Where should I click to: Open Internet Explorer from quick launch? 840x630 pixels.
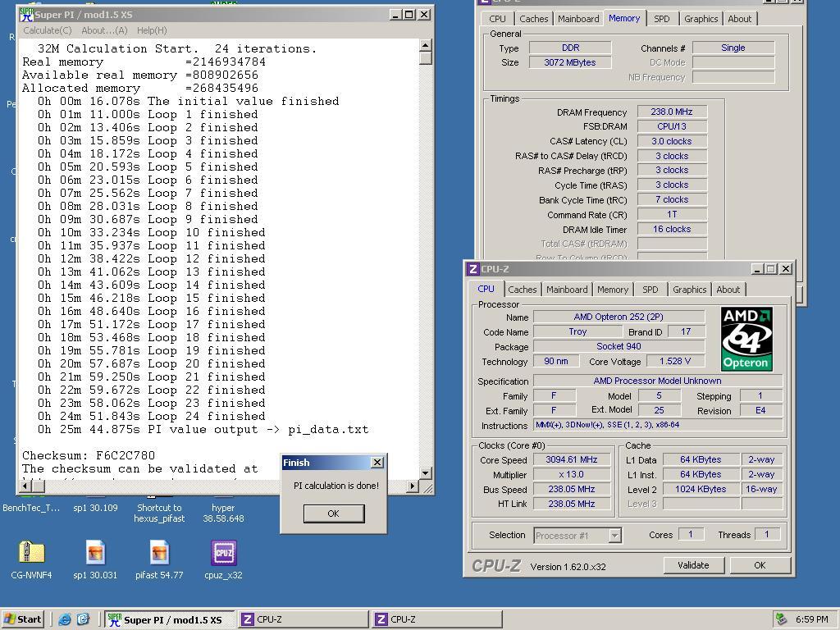pyautogui.click(x=65, y=619)
